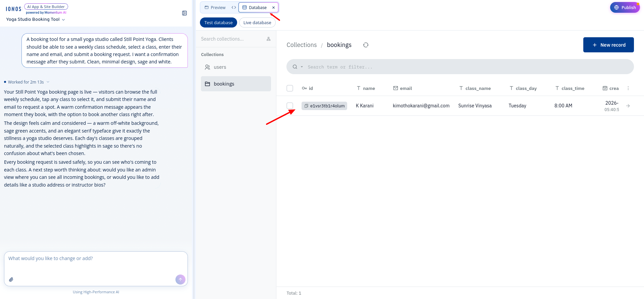Switch to Live database
The image size is (644, 299).
click(257, 22)
